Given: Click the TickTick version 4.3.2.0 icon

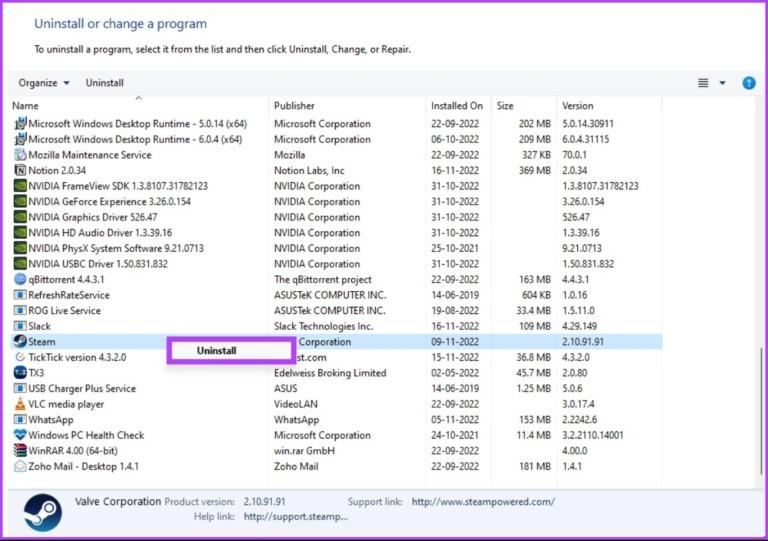Looking at the screenshot, I should pyautogui.click(x=20, y=357).
